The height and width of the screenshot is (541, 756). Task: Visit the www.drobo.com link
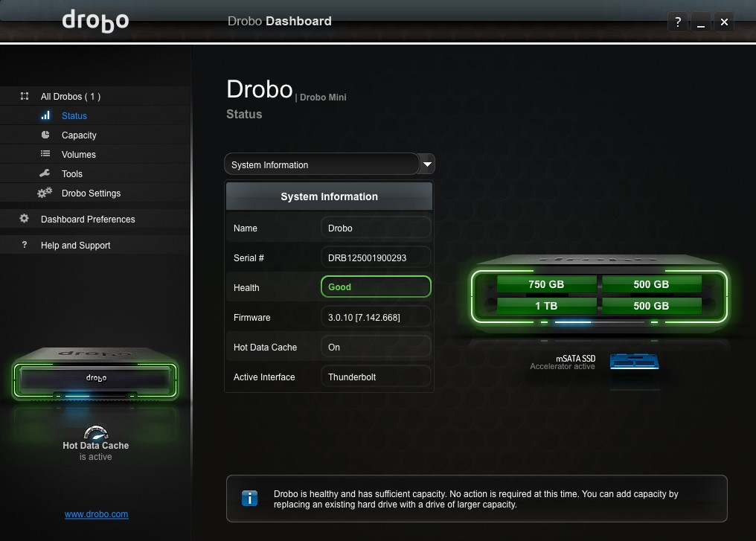tap(96, 514)
